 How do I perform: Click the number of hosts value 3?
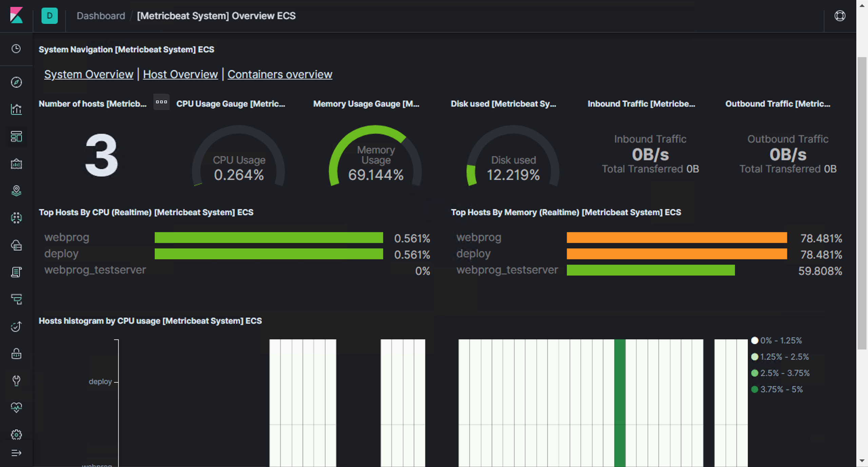click(101, 155)
